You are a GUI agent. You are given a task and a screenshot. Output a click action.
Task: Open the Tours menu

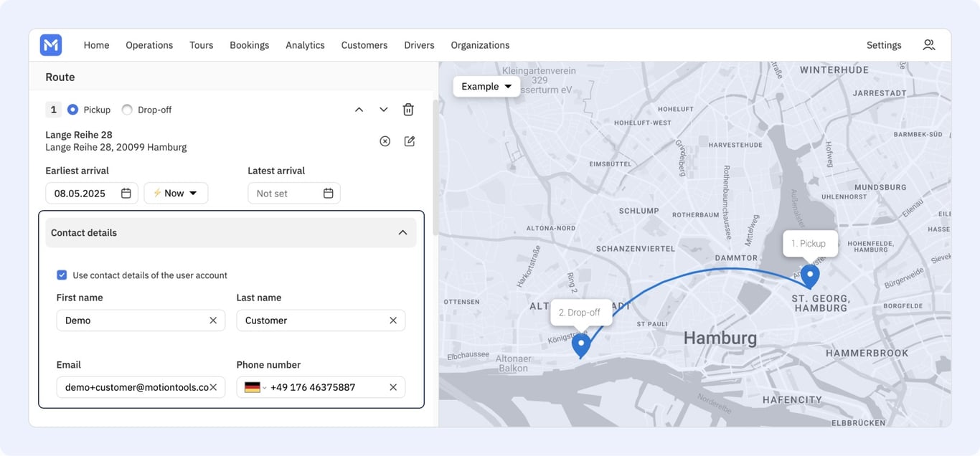[x=202, y=45]
